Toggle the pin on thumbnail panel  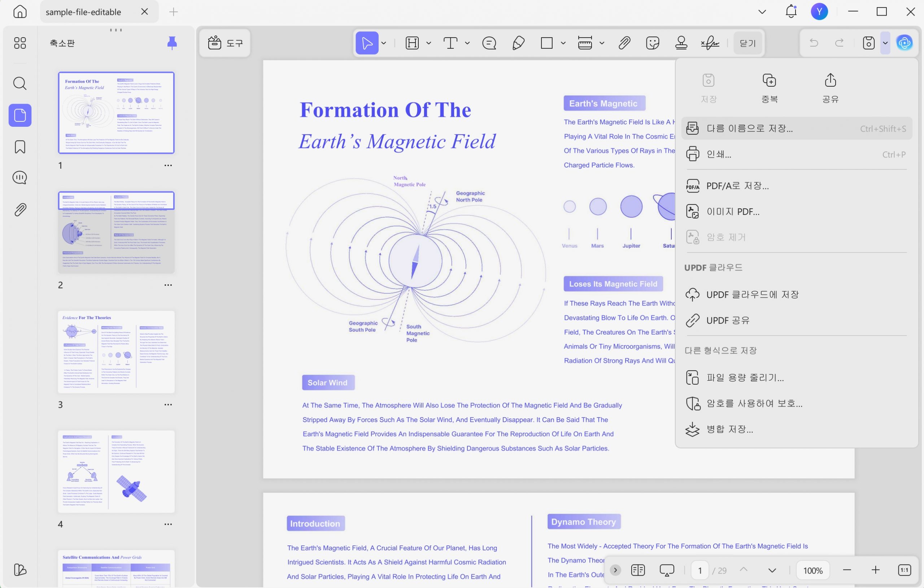click(172, 43)
